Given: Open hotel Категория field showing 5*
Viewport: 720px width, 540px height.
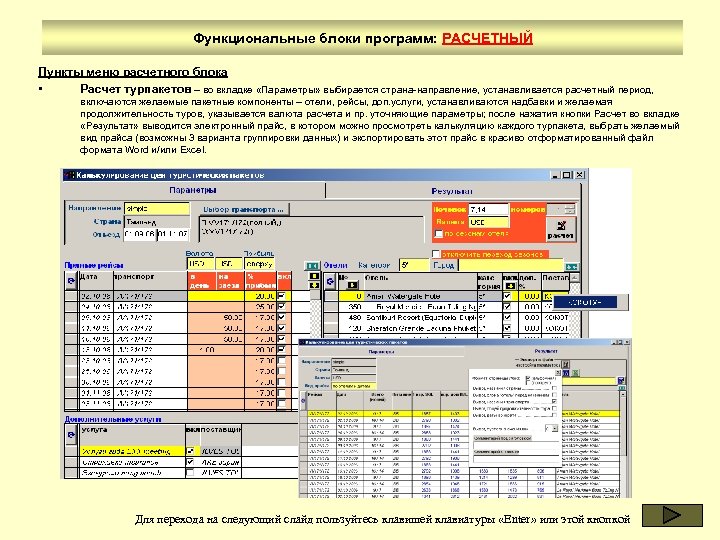Looking at the screenshot, I should (414, 265).
